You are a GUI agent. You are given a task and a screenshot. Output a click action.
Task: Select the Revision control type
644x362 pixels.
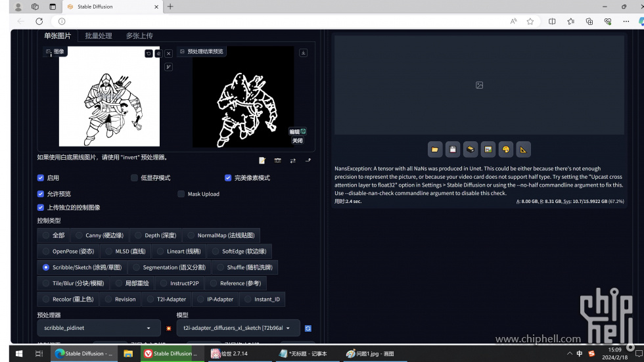[x=120, y=299]
